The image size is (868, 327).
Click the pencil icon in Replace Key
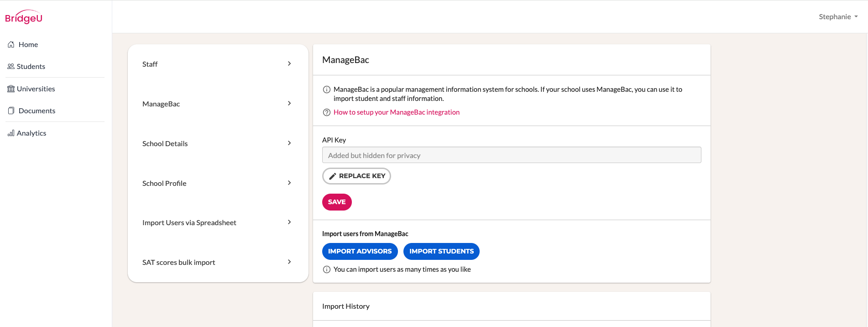[x=333, y=176]
